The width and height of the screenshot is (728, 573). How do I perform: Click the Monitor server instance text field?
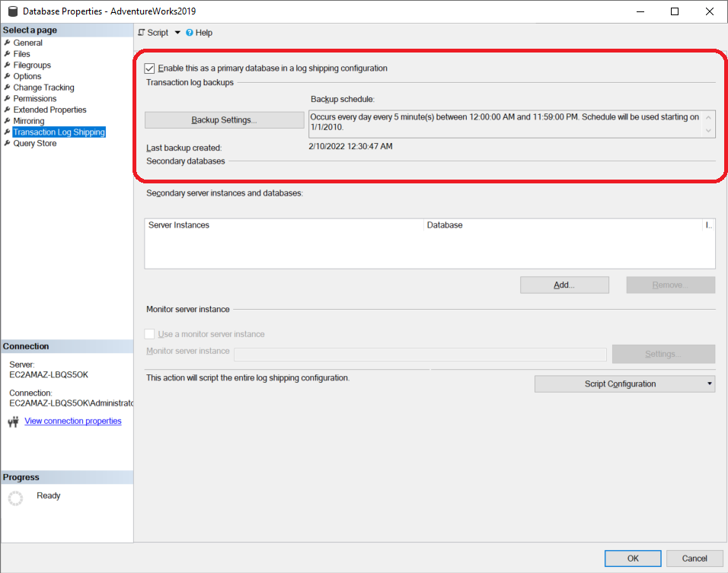pyautogui.click(x=420, y=355)
